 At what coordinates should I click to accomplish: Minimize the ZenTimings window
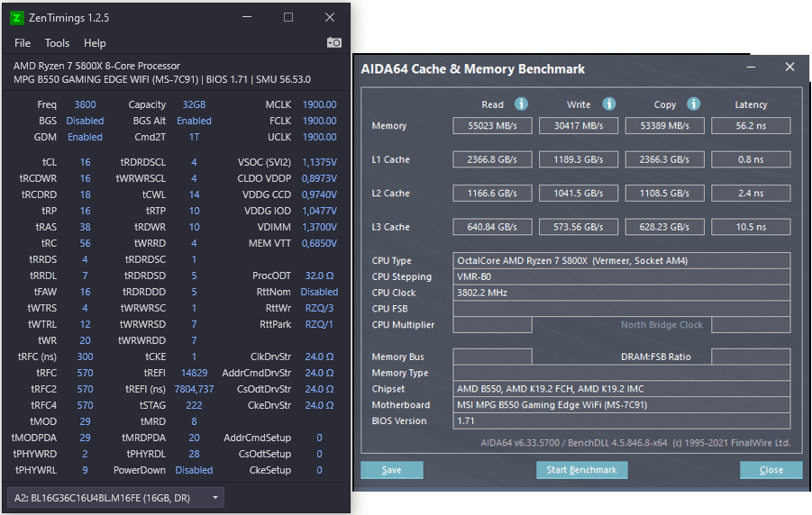[247, 17]
